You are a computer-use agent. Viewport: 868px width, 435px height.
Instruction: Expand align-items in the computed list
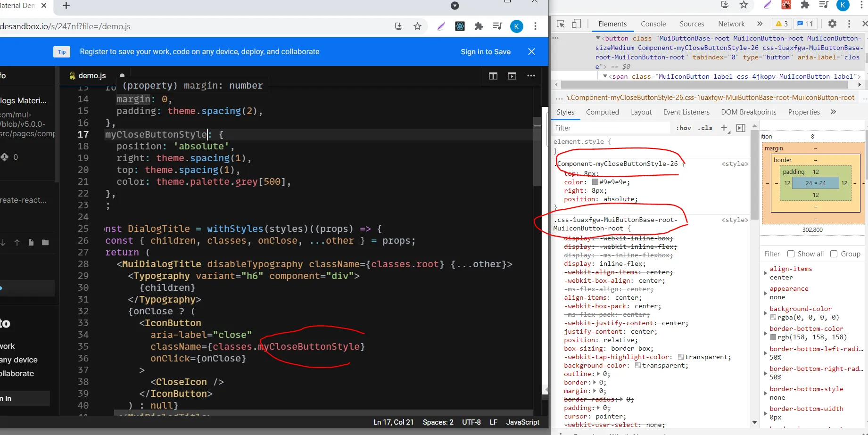click(x=765, y=273)
